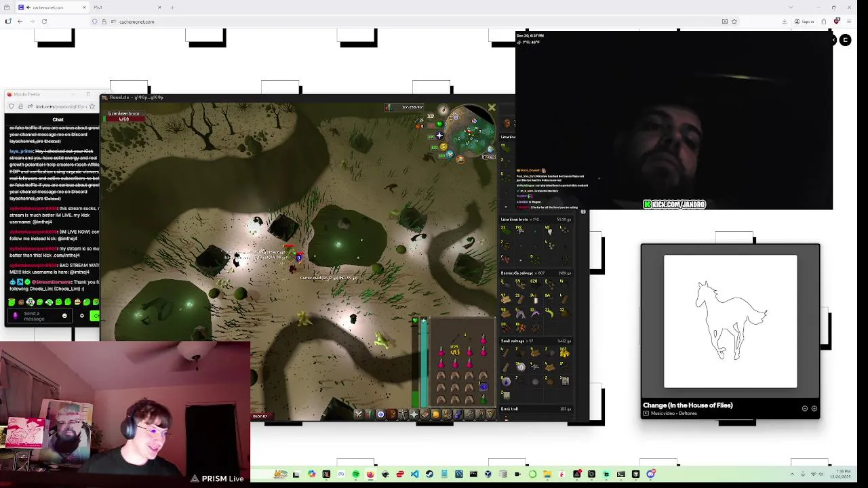The image size is (868, 488).
Task: Open Spotify from the taskbar
Action: 355,474
